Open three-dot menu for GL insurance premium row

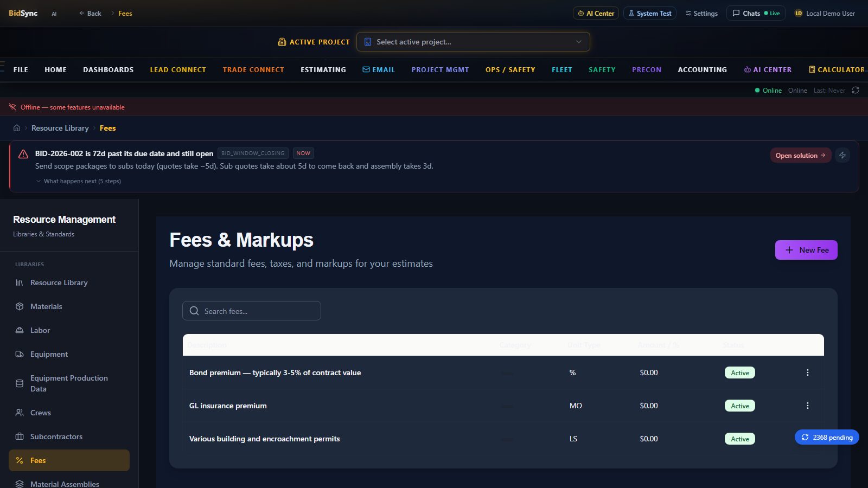click(808, 406)
